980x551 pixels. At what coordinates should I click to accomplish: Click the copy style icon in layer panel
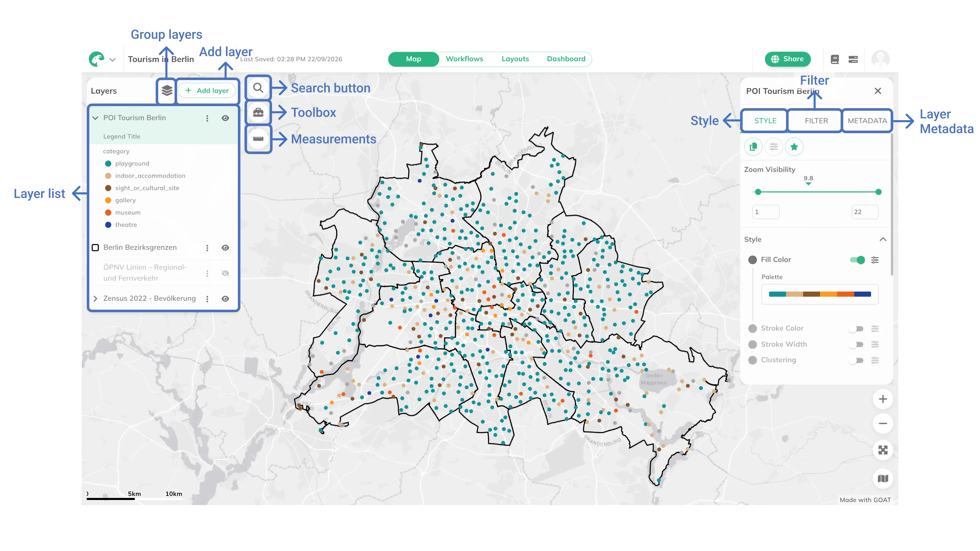click(753, 147)
